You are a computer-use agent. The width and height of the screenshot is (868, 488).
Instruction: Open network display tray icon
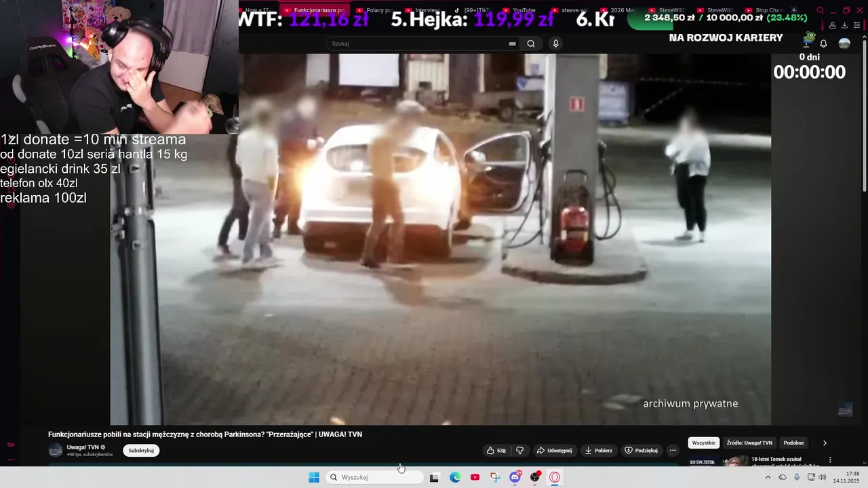coord(811,477)
